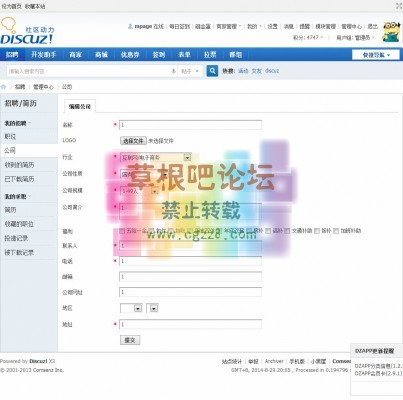The width and height of the screenshot is (403, 400).
Task: Tick the 话补 welfare checkbox
Action: tap(268, 231)
